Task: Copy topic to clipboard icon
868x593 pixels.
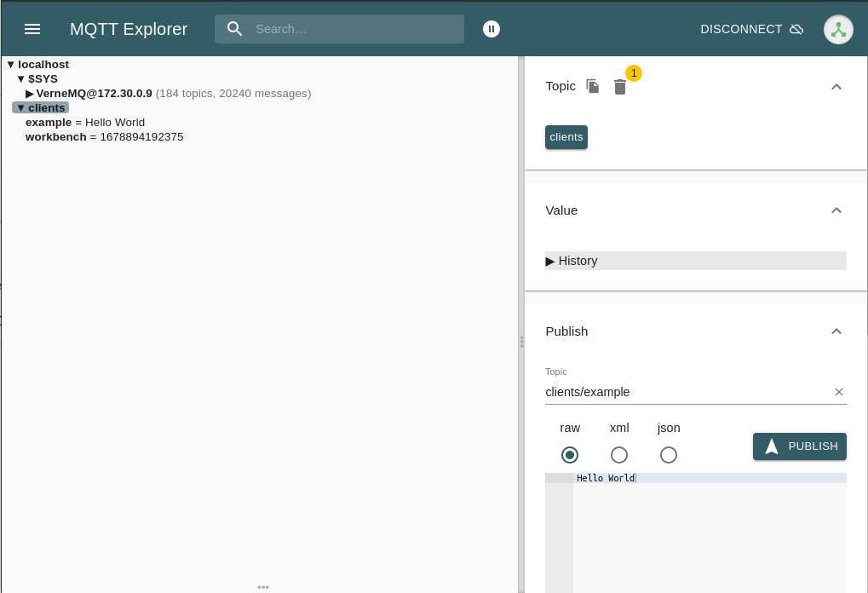Action: (593, 86)
